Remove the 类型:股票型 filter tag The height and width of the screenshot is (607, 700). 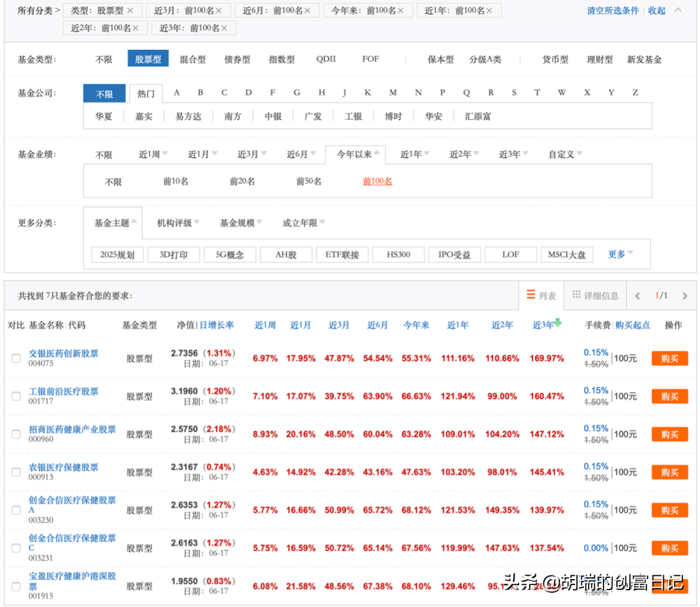[130, 10]
